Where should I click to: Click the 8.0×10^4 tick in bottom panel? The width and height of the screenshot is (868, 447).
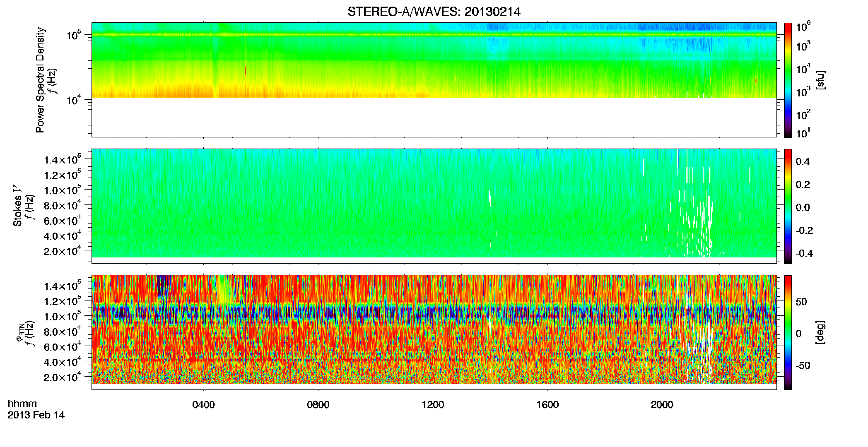coord(63,332)
